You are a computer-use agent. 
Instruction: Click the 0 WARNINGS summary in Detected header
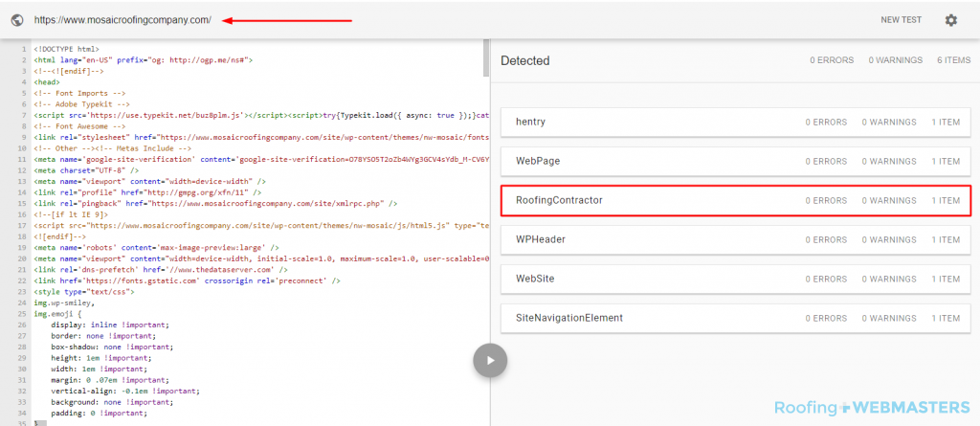pyautogui.click(x=895, y=60)
